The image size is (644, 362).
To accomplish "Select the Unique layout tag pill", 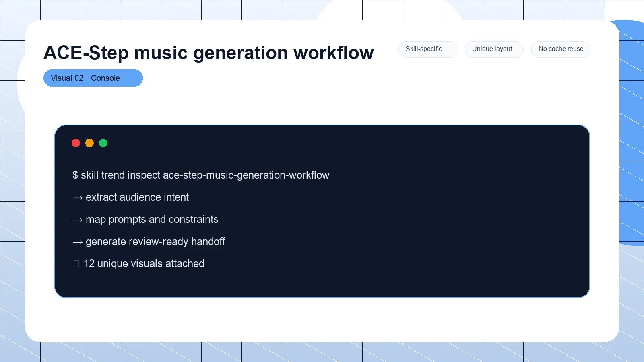I will coord(494,49).
